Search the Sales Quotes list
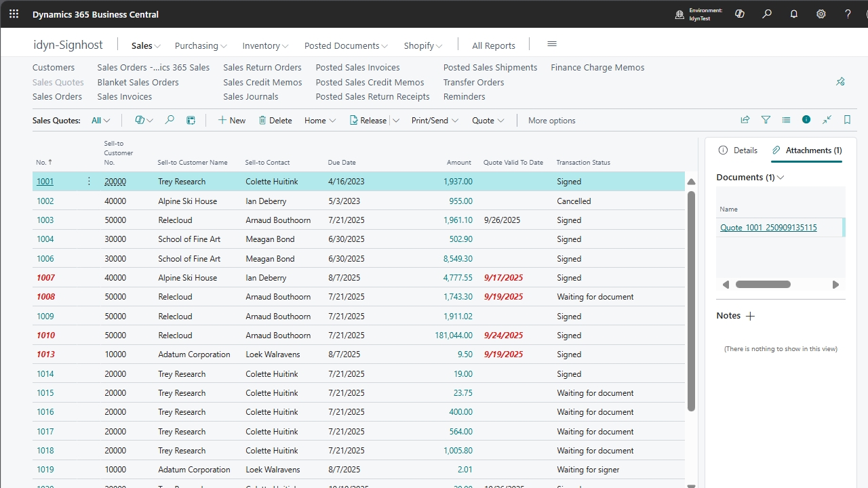Viewport: 868px width, 488px height. coord(170,120)
